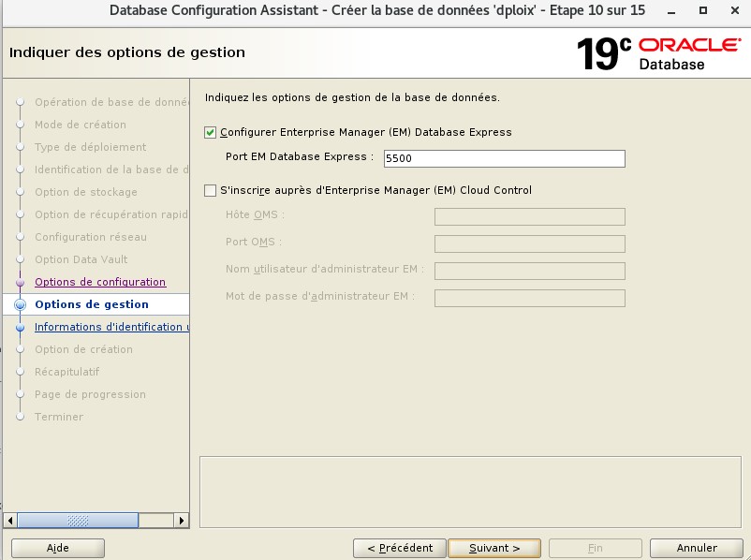Open Informations d'identification step link
The image size is (751, 560).
(x=111, y=327)
